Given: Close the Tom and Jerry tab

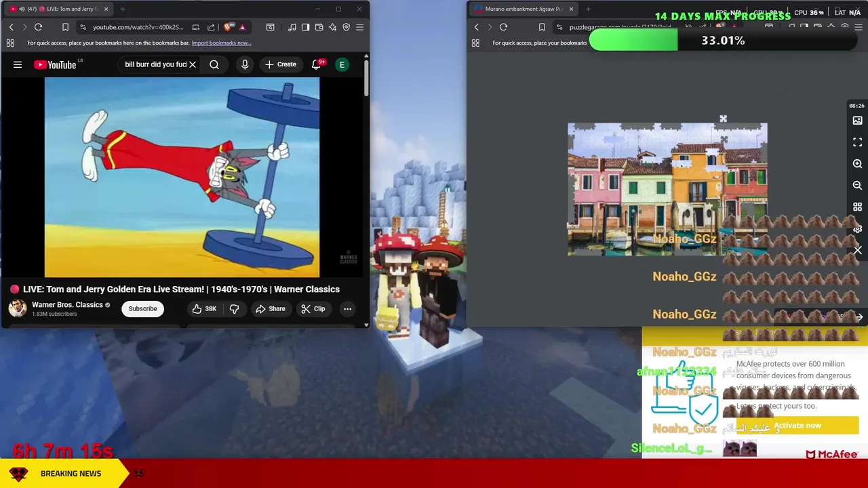Looking at the screenshot, I should 106,9.
